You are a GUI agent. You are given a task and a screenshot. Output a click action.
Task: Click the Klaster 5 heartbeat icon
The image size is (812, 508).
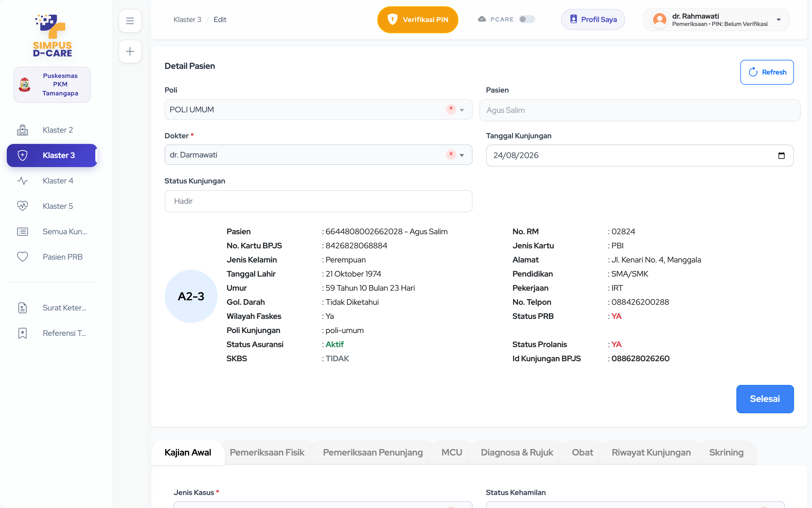(23, 206)
